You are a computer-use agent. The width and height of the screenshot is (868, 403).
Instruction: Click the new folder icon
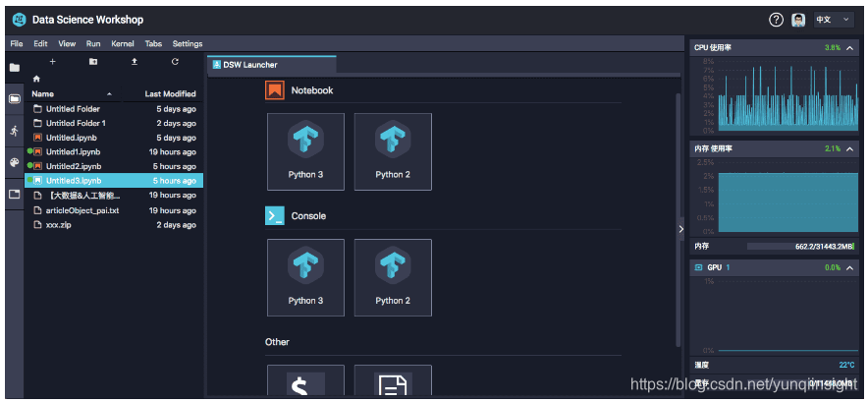click(x=93, y=62)
